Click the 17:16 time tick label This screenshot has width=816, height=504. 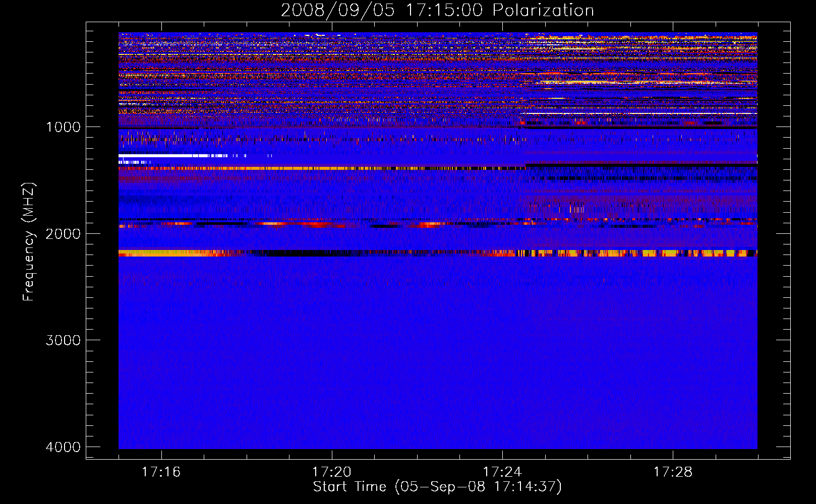pyautogui.click(x=161, y=472)
